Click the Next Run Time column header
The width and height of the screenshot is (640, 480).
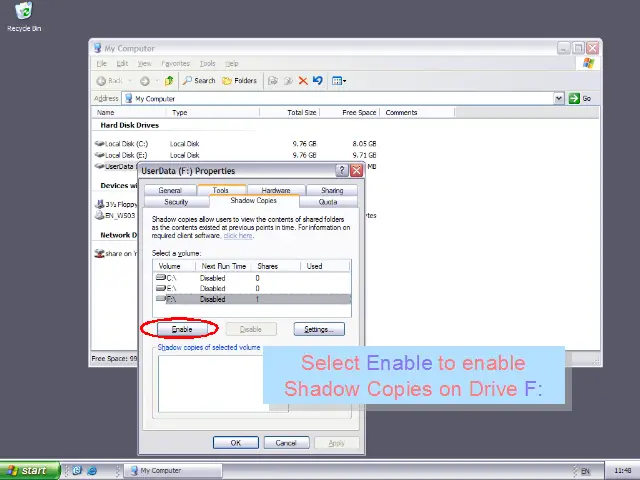point(224,266)
